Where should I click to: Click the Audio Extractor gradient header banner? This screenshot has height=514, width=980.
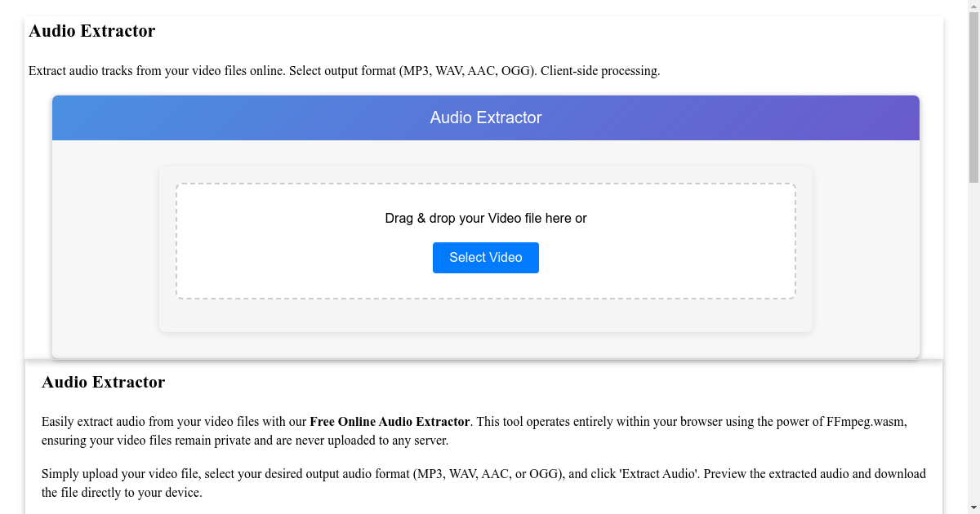tap(485, 117)
